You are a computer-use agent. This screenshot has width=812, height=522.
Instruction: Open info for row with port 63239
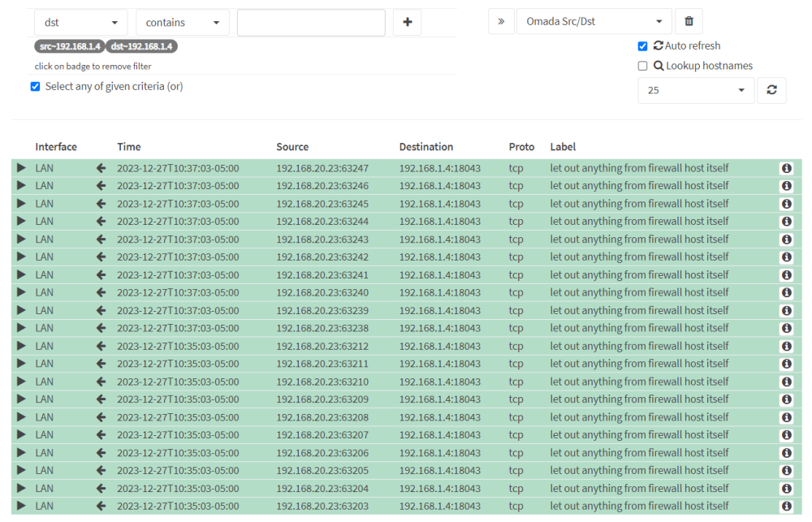coord(786,311)
